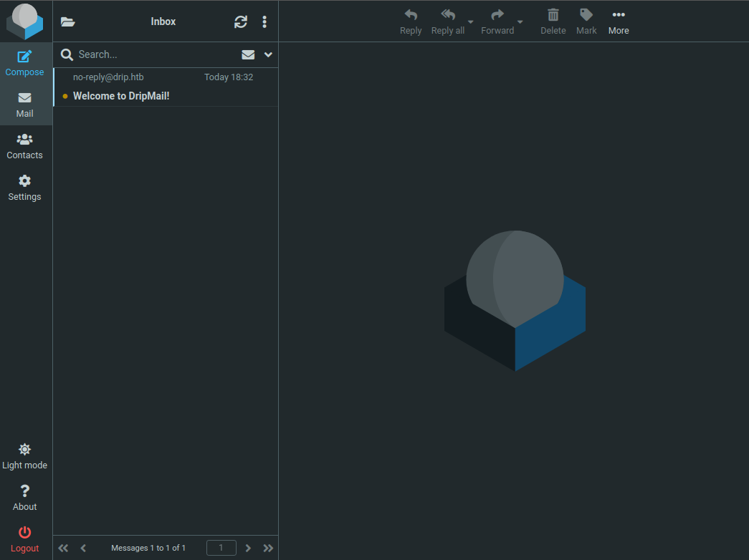Toggle the unread envelope filter
Viewport: 749px width, 560px height.
point(248,54)
